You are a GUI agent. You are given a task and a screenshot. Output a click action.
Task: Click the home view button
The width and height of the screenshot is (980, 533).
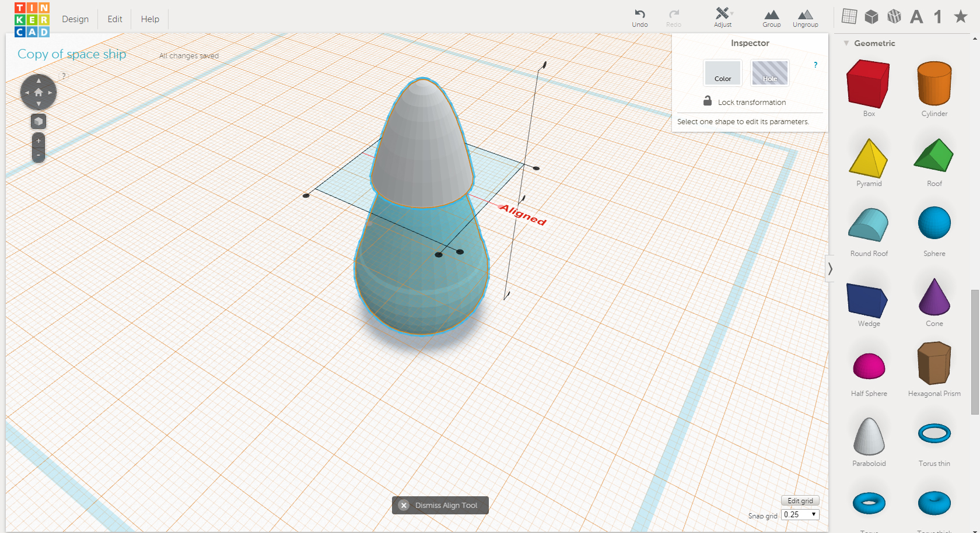38,93
